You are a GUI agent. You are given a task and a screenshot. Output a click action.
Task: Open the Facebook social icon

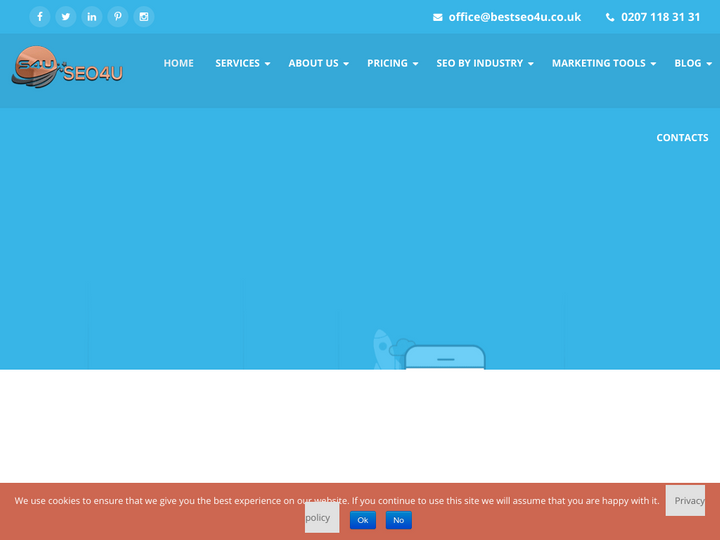pyautogui.click(x=40, y=17)
